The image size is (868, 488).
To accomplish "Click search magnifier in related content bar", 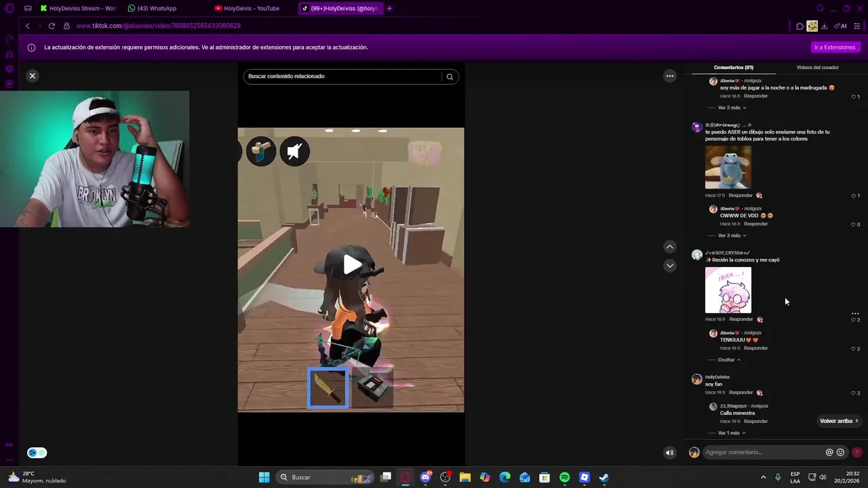I will point(450,77).
